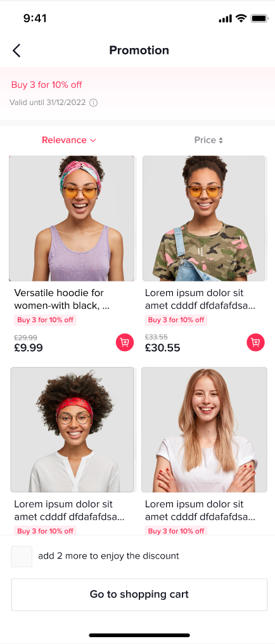The width and height of the screenshot is (275, 644).
Task: Tap camo t-shirt product photo
Action: 204,218
